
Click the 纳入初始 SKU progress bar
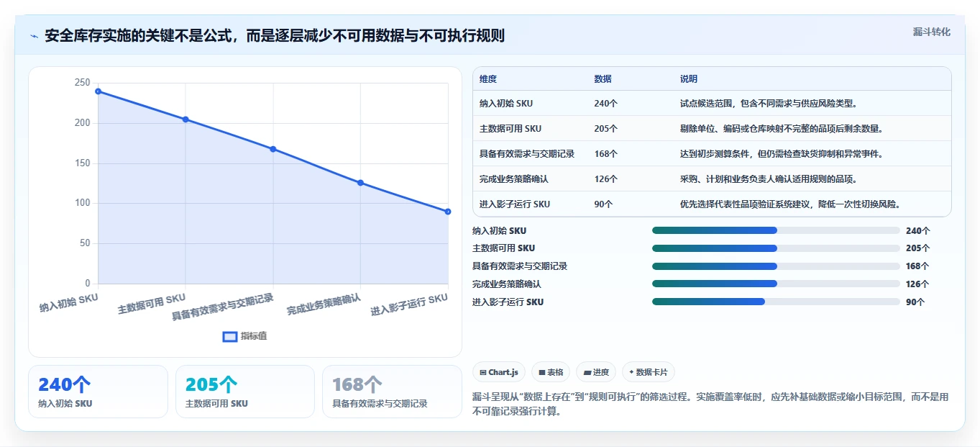776,230
